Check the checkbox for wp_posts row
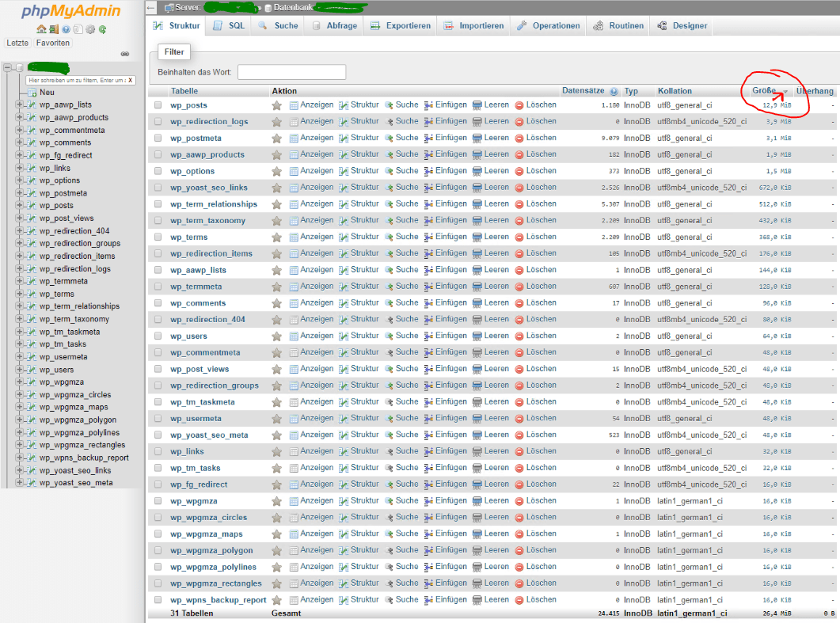Image resolution: width=840 pixels, height=623 pixels. pos(156,104)
